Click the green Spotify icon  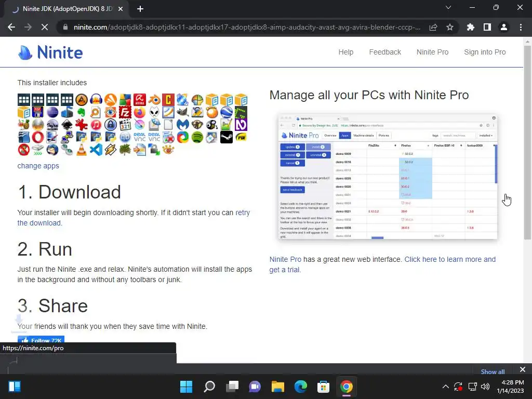click(197, 137)
